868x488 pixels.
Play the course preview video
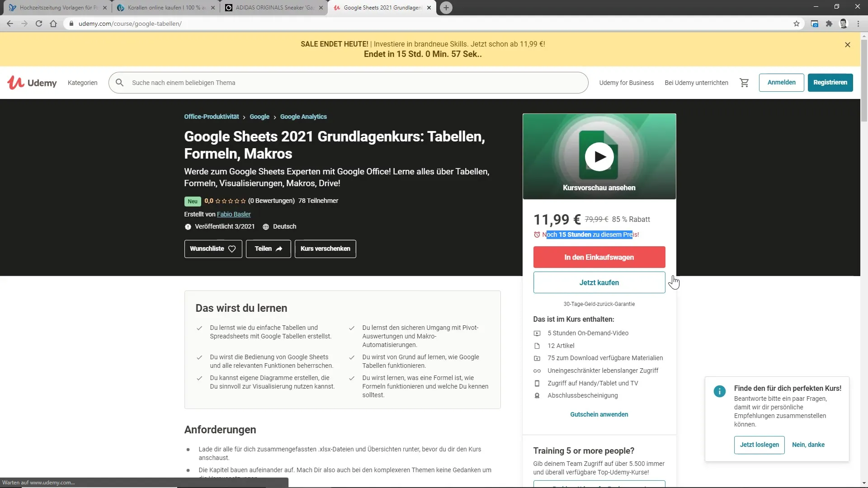point(599,157)
